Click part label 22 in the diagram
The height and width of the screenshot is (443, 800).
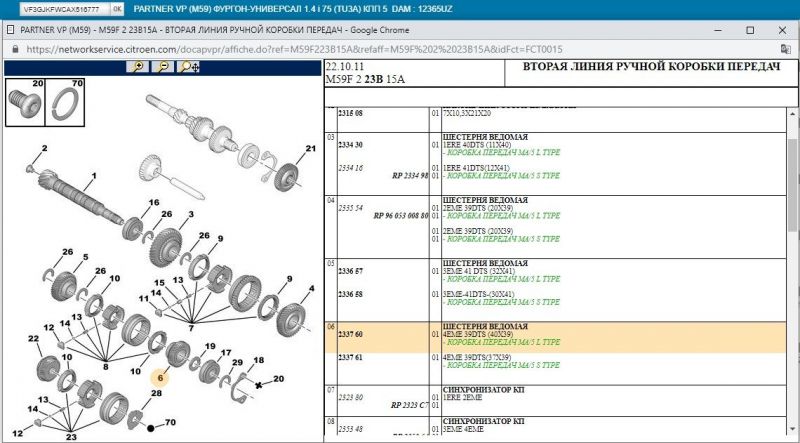pyautogui.click(x=33, y=339)
